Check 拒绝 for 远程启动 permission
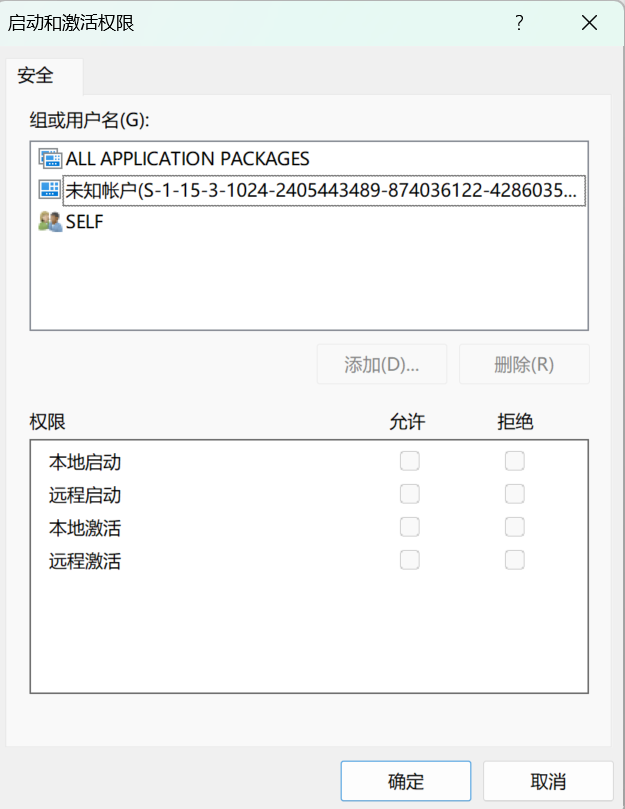Viewport: 625px width, 809px height. tap(514, 493)
